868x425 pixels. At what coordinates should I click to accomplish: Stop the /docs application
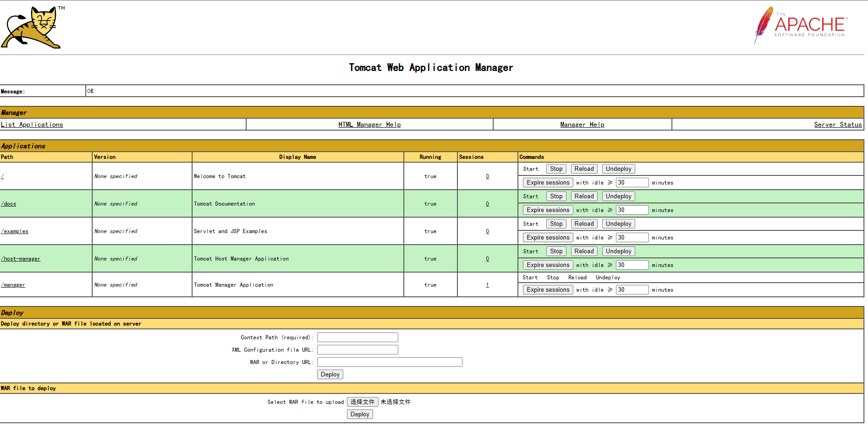click(x=556, y=196)
